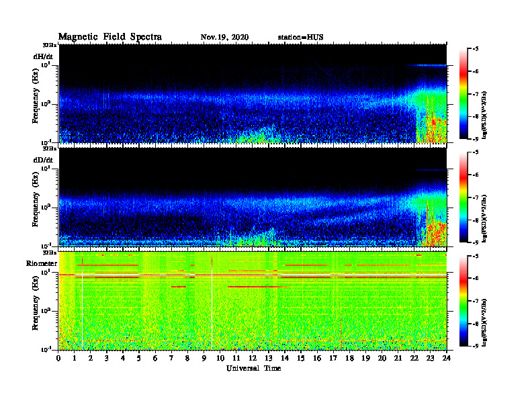532x411 pixels.
Task: Click hour tick label '10' on time axis
Action: pyautogui.click(x=220, y=359)
